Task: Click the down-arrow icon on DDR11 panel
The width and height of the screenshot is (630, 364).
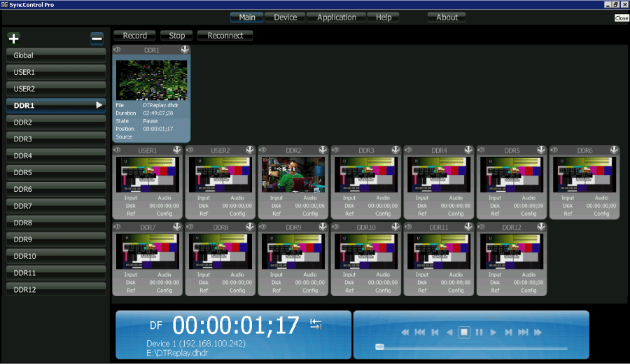Action: pos(468,227)
